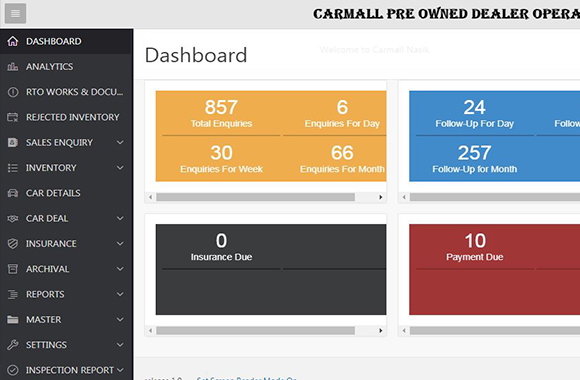Click the 10 Payment Due tile
This screenshot has height=380, width=580.
coord(475,246)
